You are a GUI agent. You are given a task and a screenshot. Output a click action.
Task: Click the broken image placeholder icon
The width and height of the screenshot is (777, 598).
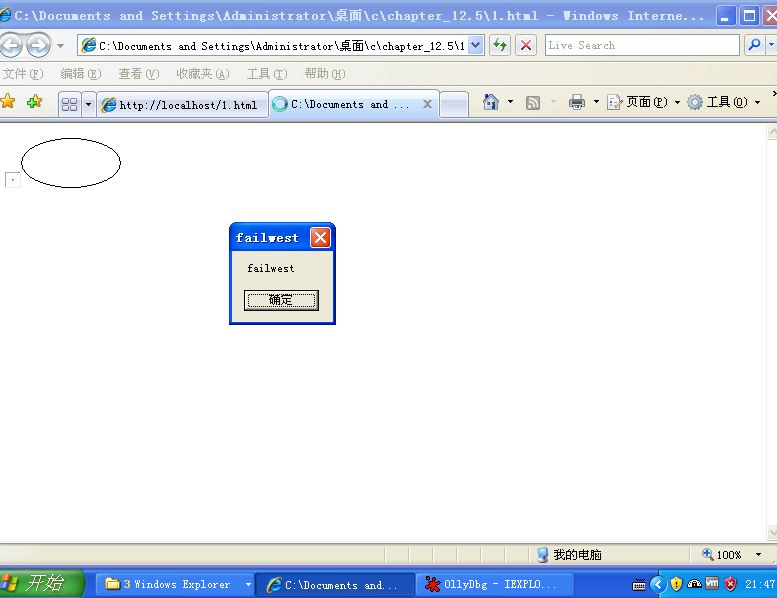pos(12,180)
